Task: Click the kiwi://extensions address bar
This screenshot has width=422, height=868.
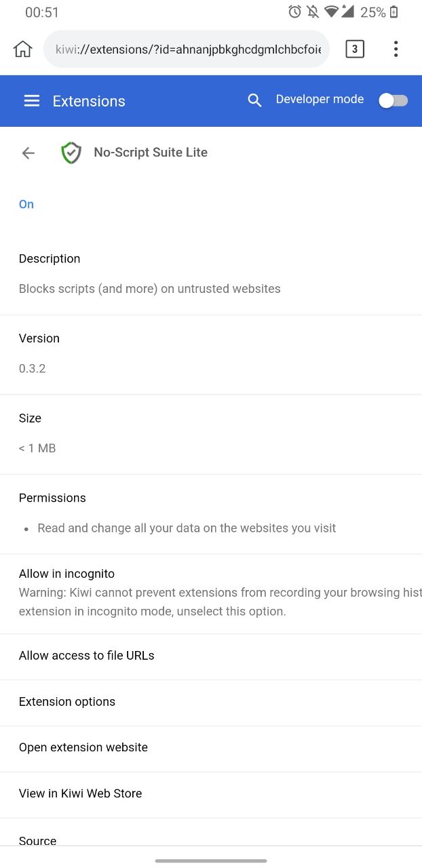Action: click(187, 49)
